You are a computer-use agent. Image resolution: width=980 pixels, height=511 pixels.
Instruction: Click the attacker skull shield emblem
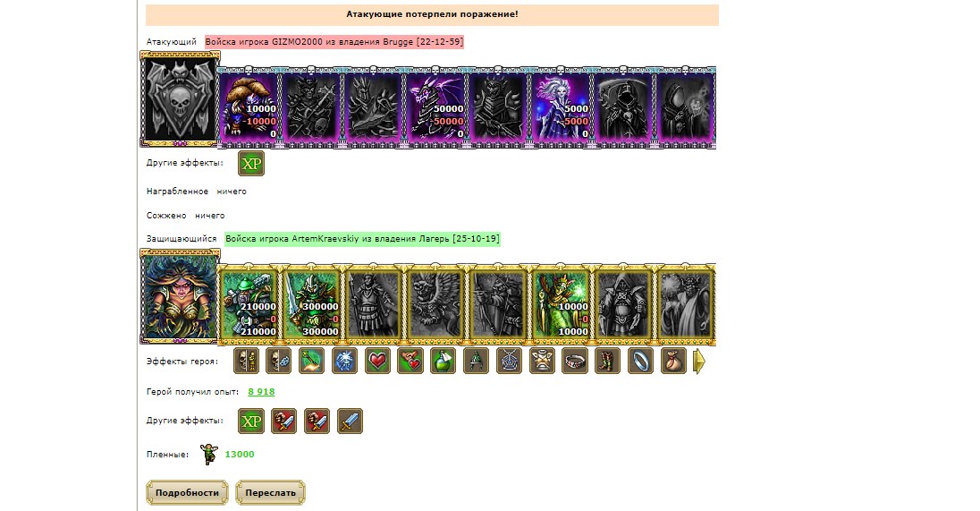click(x=180, y=99)
